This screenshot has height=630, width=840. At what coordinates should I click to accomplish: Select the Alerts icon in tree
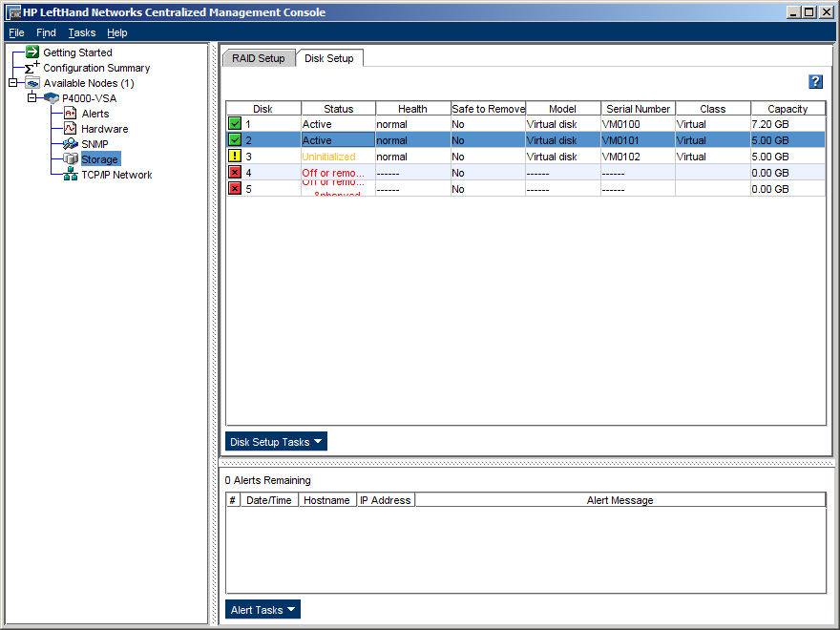(71, 114)
